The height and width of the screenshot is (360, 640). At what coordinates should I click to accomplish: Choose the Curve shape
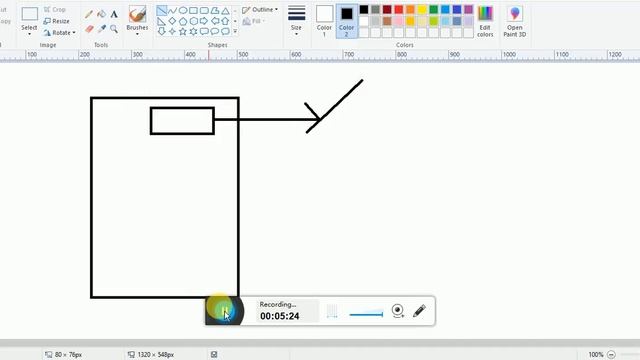pos(172,11)
